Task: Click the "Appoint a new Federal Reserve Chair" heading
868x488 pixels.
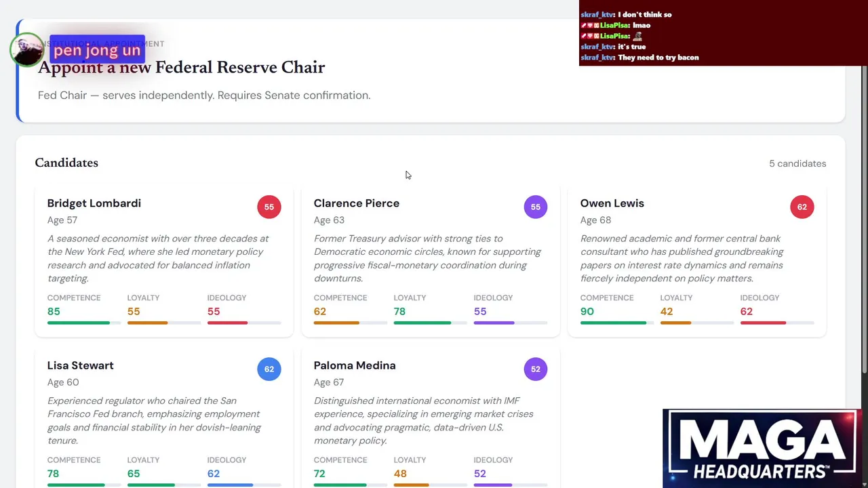Action: (182, 67)
